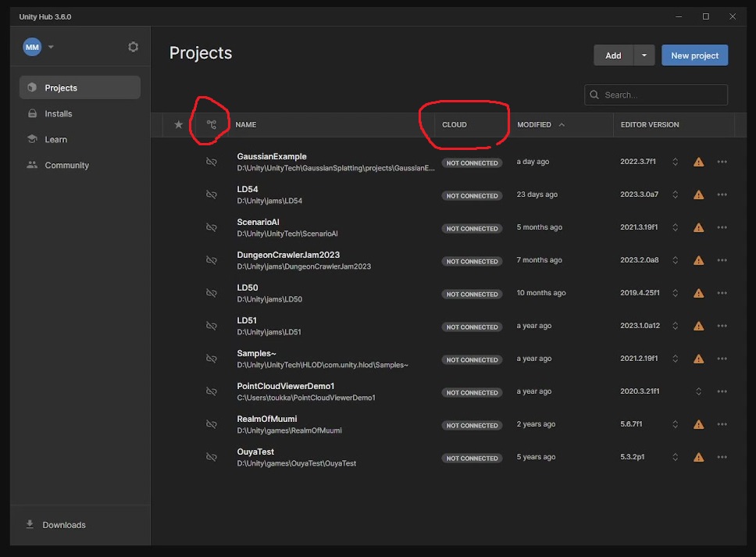Click the source control column header icon

(x=211, y=124)
